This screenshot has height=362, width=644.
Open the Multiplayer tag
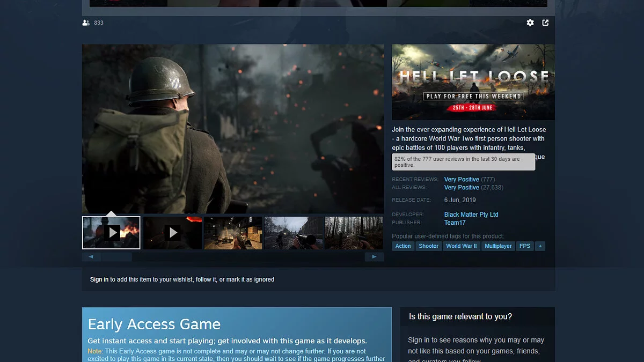pos(499,246)
